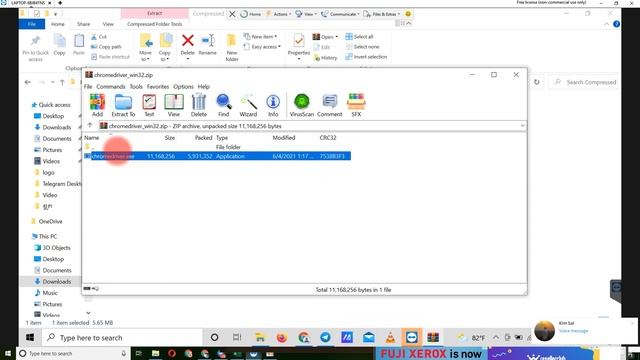Click Pin to Quick access in Explorer
This screenshot has width=640, height=360.
pos(36,48)
